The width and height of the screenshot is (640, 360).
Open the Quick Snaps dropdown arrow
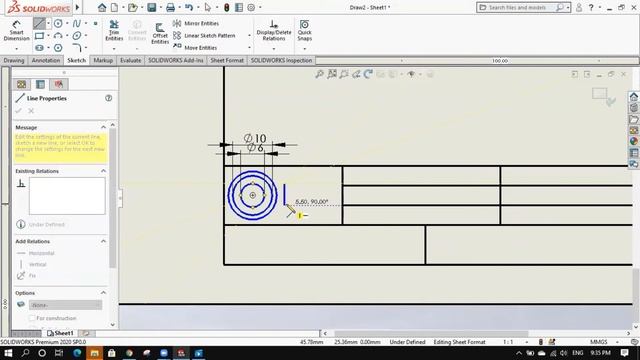tap(304, 49)
